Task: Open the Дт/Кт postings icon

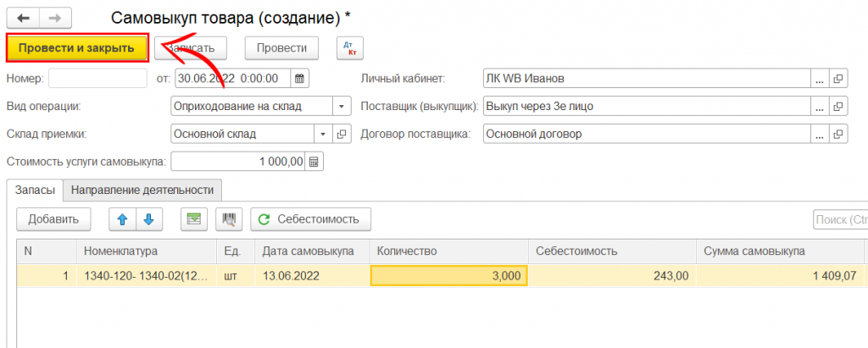Action: pyautogui.click(x=349, y=48)
